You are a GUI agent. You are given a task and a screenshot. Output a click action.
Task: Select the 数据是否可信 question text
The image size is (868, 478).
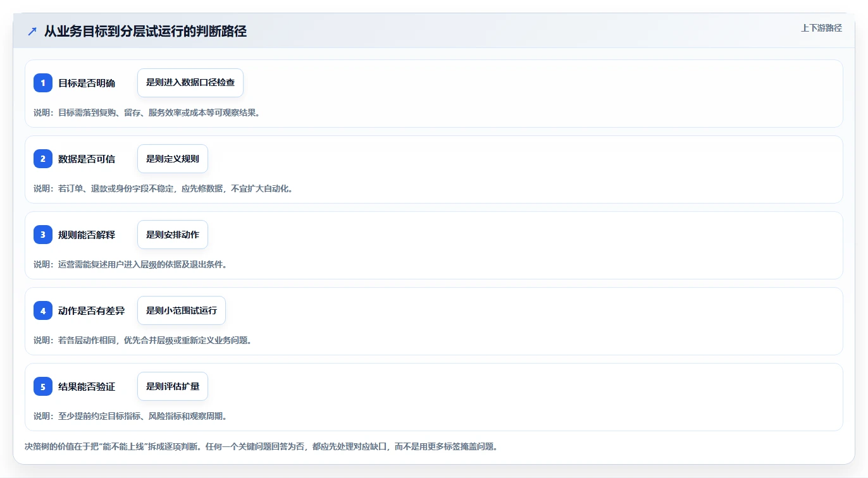pyautogui.click(x=87, y=159)
